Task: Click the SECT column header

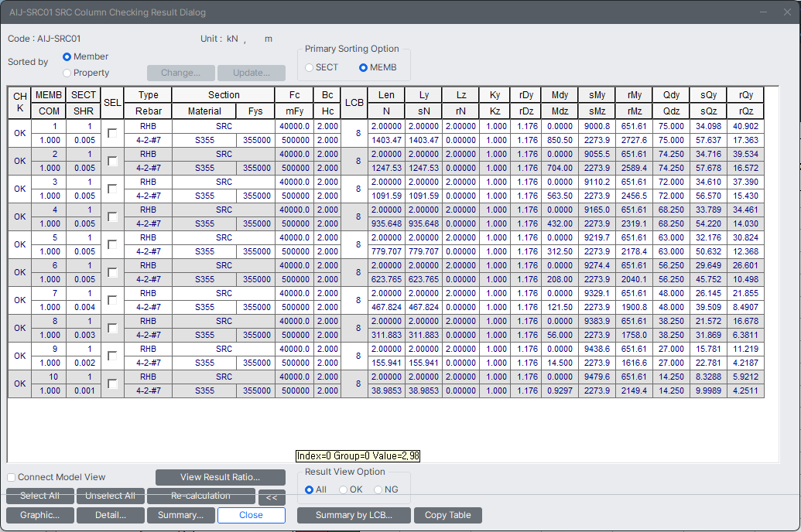Action: pos(84,95)
